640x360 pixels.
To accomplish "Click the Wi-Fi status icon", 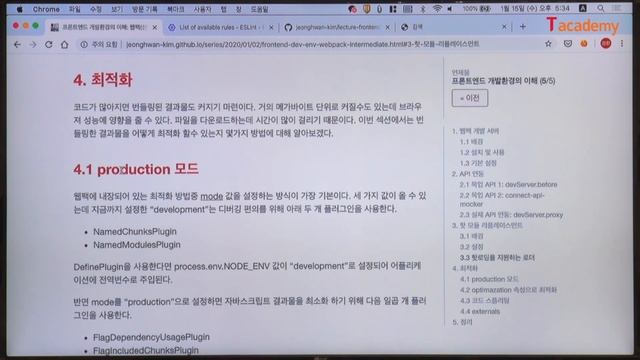I will (437, 9).
